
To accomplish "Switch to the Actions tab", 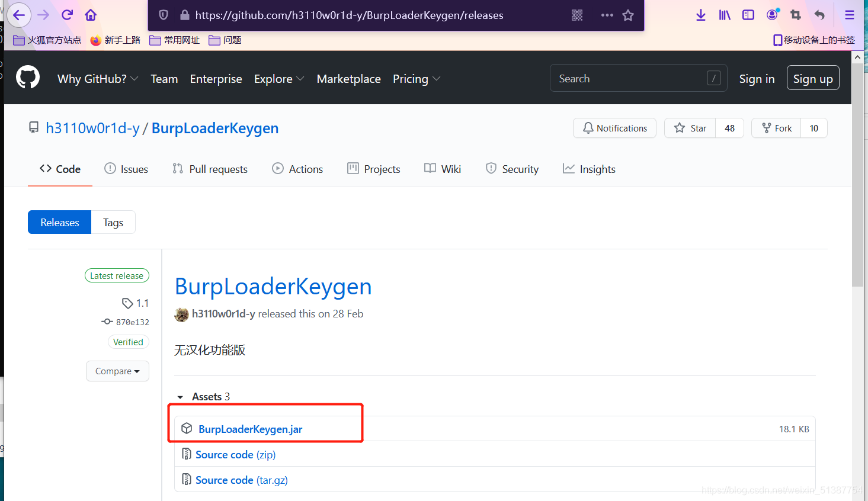I will point(297,169).
